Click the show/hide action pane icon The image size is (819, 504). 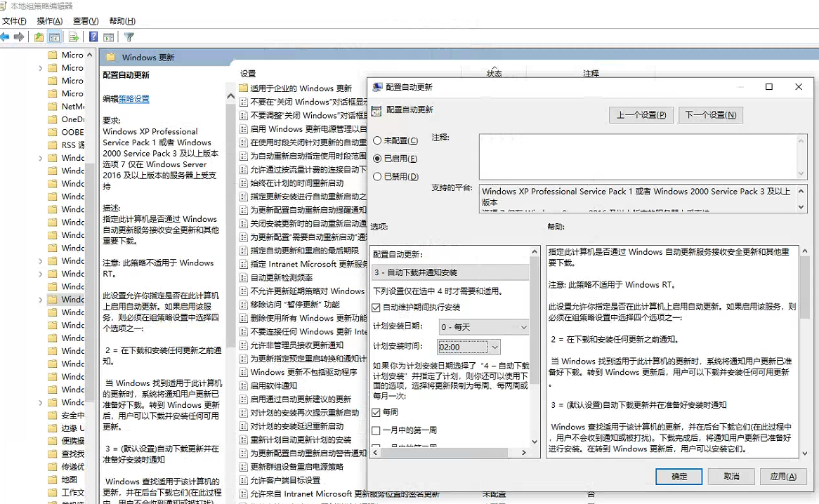(x=109, y=37)
